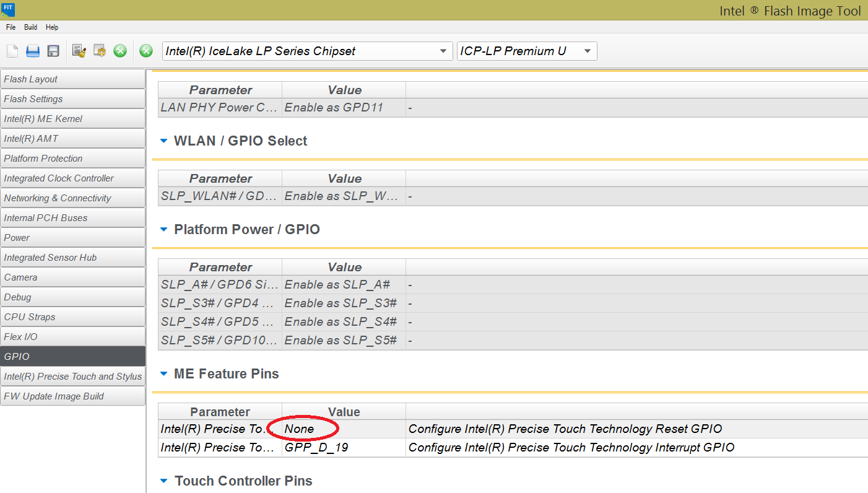Screen dimensions: 868x493
Task: Click the Value header in Platform Power / GPIO table
Action: tap(344, 267)
